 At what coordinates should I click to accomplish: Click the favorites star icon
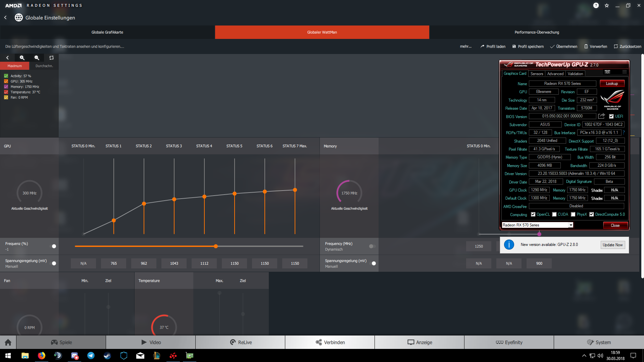coord(607,5)
